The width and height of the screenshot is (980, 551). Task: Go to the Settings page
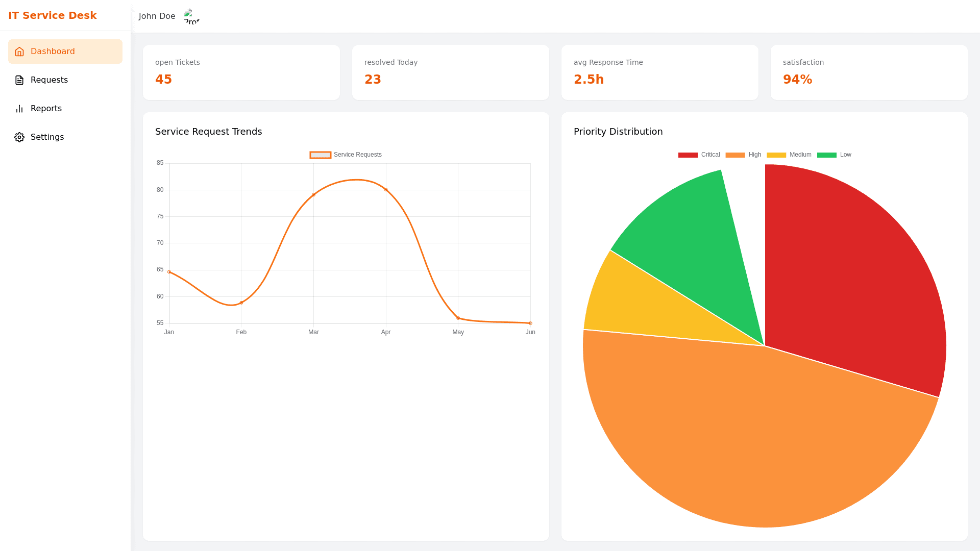click(47, 137)
